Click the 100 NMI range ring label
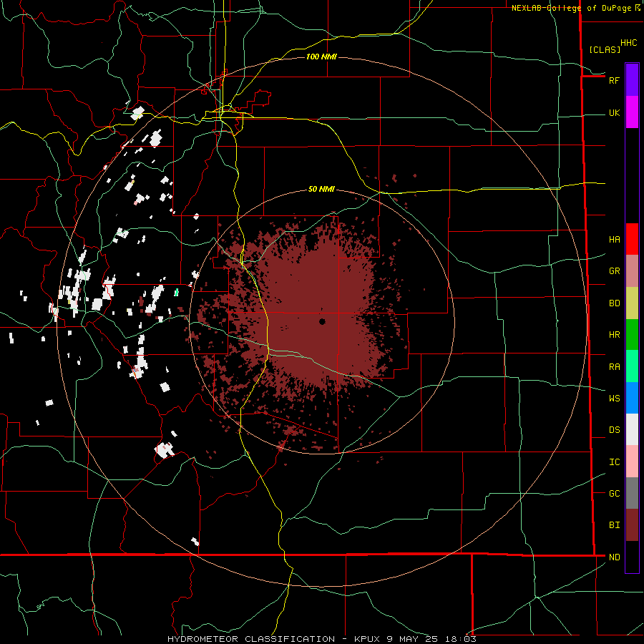644x644 pixels. (x=321, y=57)
